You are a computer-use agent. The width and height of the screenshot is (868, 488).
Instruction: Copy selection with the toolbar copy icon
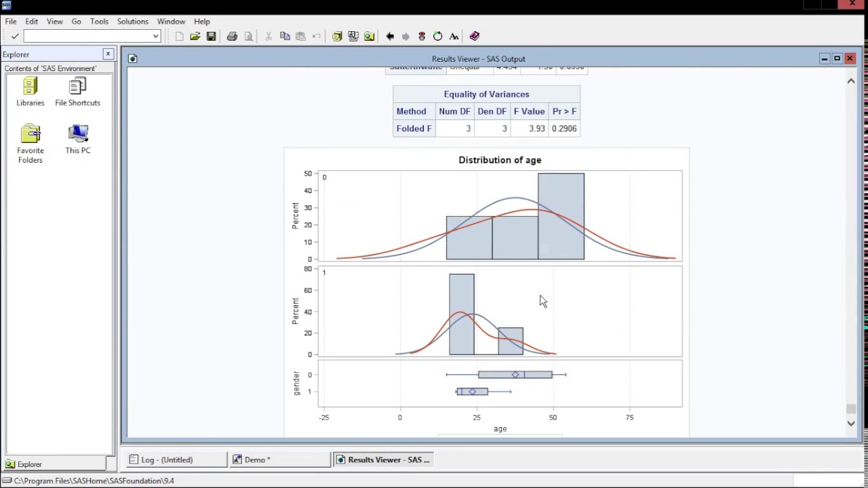click(285, 36)
